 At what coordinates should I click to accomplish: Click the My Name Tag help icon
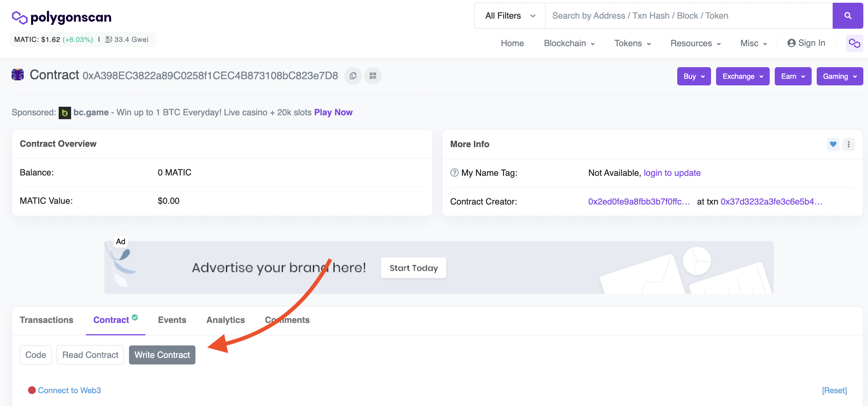(x=454, y=173)
